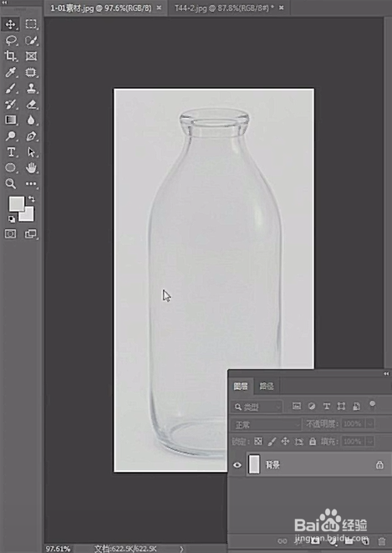Toggle the artboard auto-nesting lock
This screenshot has width=392, height=553.
point(299,442)
